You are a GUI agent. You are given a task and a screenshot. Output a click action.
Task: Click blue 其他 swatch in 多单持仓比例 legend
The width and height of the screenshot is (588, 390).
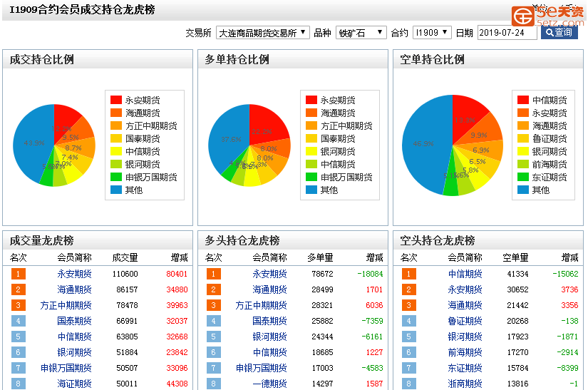click(311, 190)
